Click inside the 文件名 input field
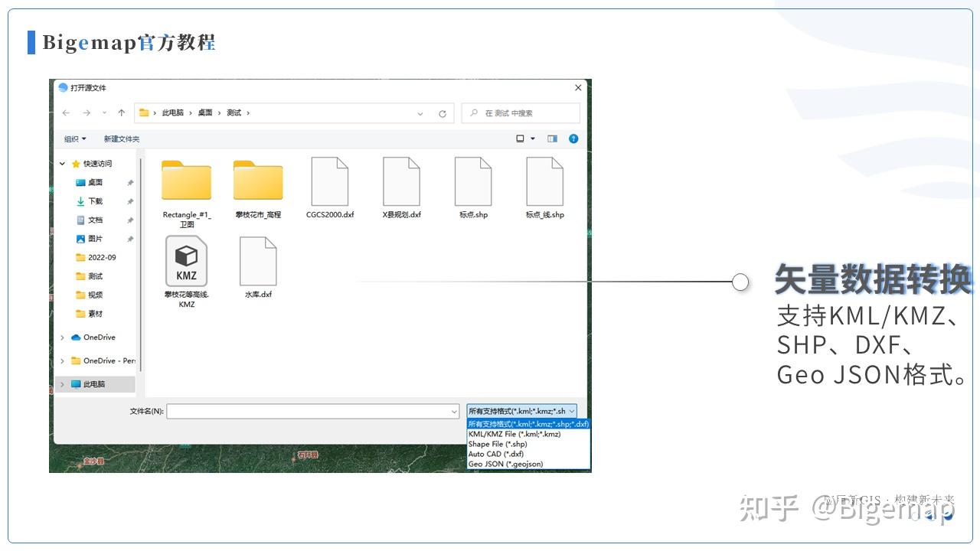The image size is (980, 551). [306, 411]
